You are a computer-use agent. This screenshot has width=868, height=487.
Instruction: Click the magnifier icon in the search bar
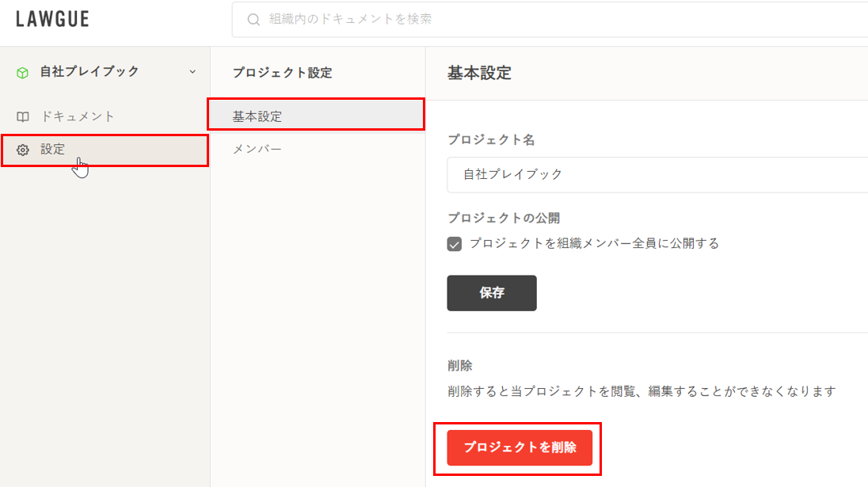click(253, 20)
